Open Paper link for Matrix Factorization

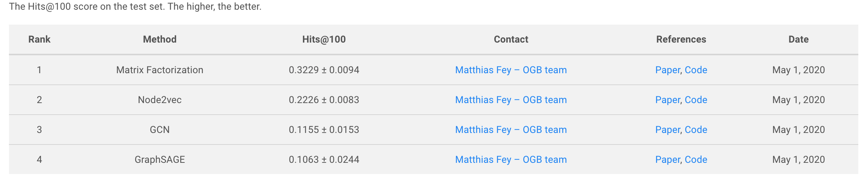pyautogui.click(x=668, y=70)
